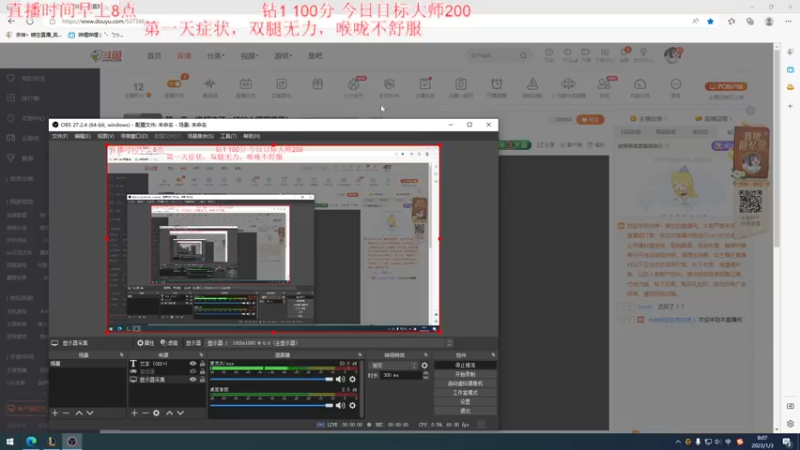
Task: Open the display selection dropdown in OBS toolbar
Action: coord(329,343)
